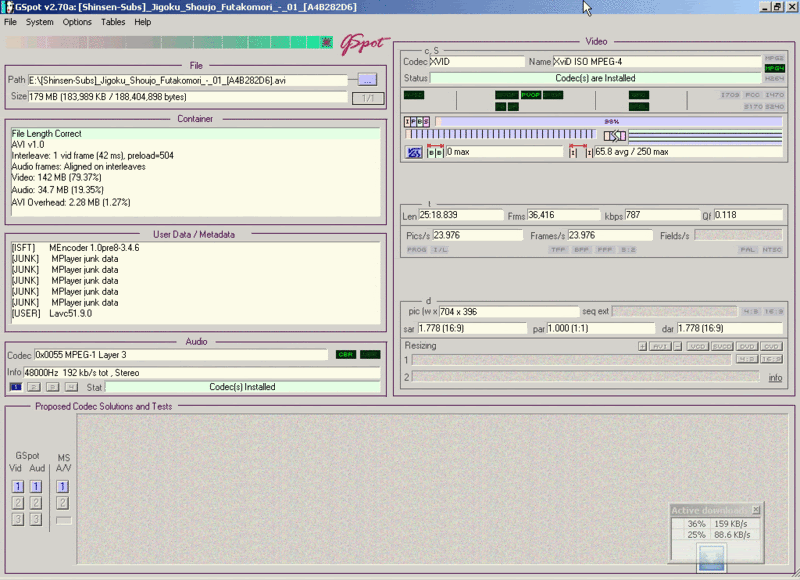Select audio stream 2 button
The width and height of the screenshot is (800, 580).
coord(34,387)
